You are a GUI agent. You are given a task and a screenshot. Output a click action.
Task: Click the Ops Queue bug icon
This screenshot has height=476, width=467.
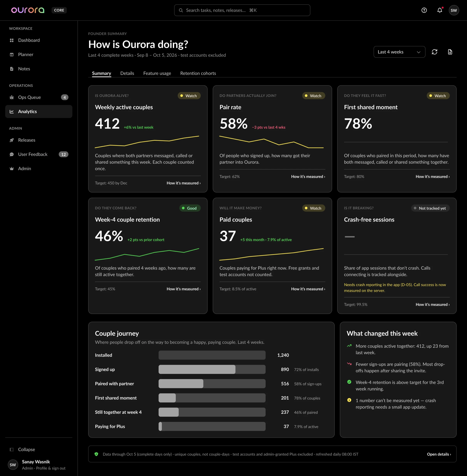click(11, 97)
